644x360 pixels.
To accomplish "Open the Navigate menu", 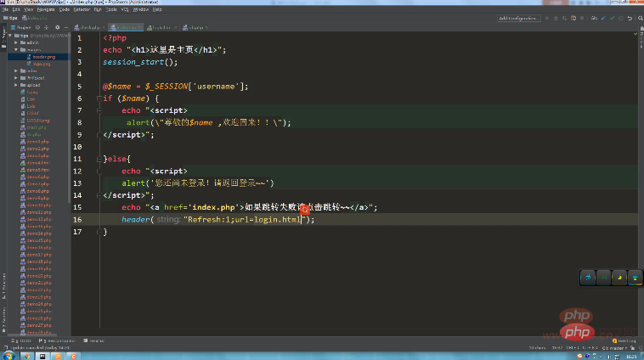I will (x=46, y=9).
